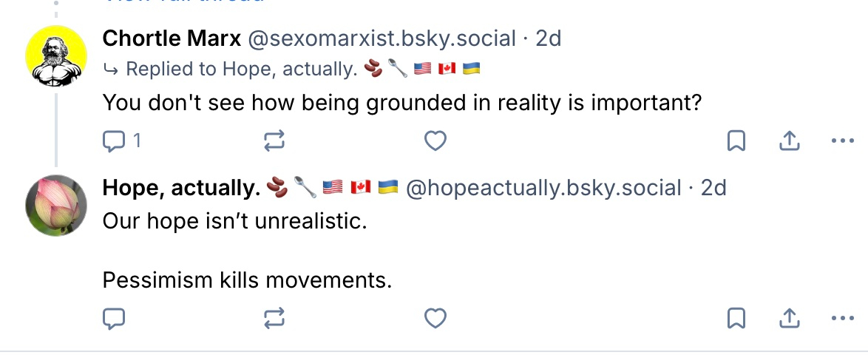
Task: Repost the 'Pessimism kills movements' post
Action: 274,318
